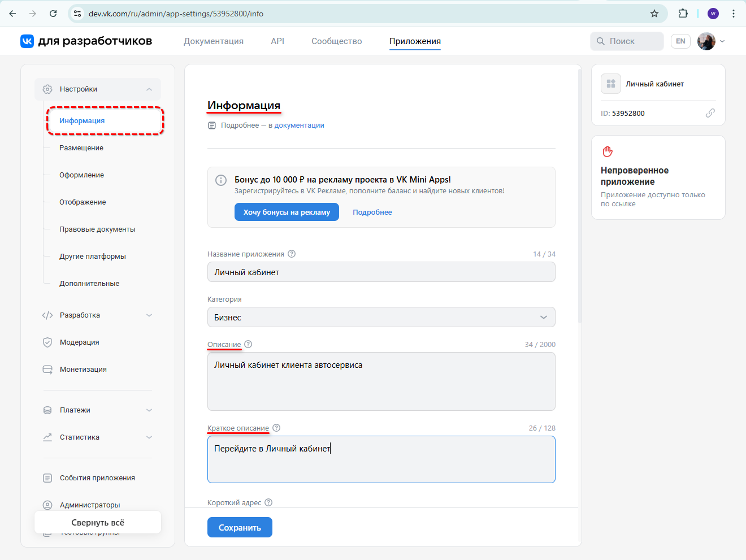Open the Документация tab
The image size is (746, 560).
point(213,41)
